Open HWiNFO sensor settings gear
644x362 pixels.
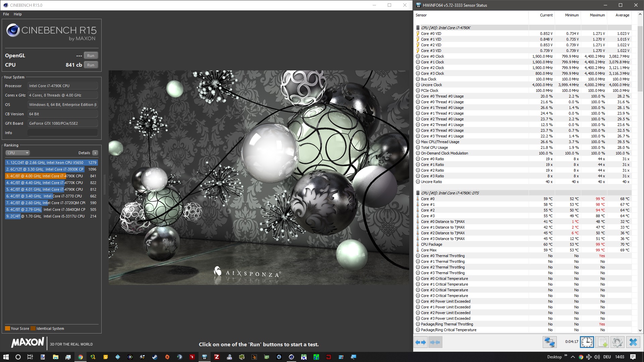tap(617, 342)
